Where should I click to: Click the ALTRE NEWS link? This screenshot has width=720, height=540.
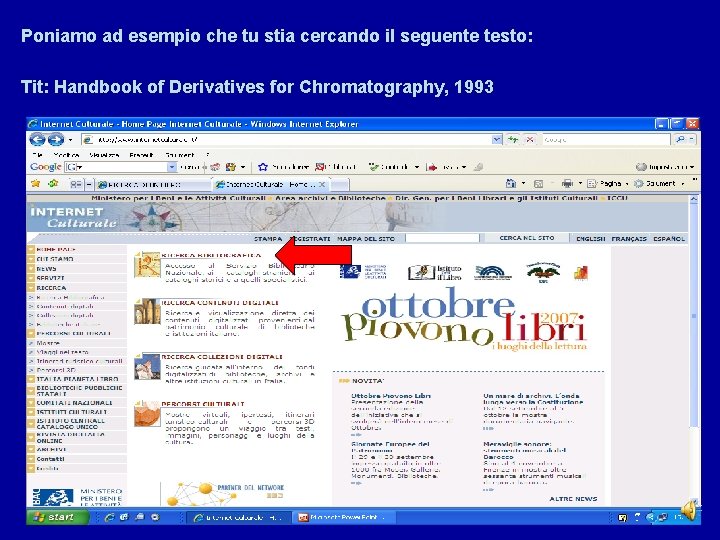pos(573,499)
